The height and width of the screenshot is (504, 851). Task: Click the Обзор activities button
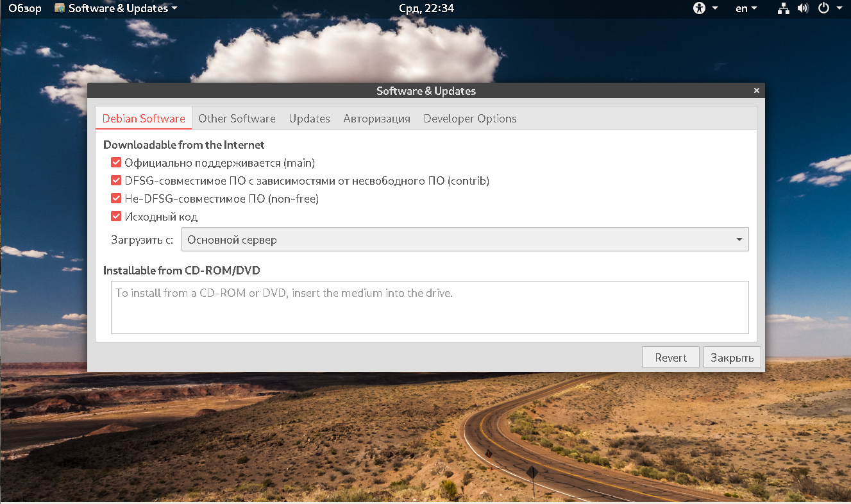pyautogui.click(x=25, y=8)
